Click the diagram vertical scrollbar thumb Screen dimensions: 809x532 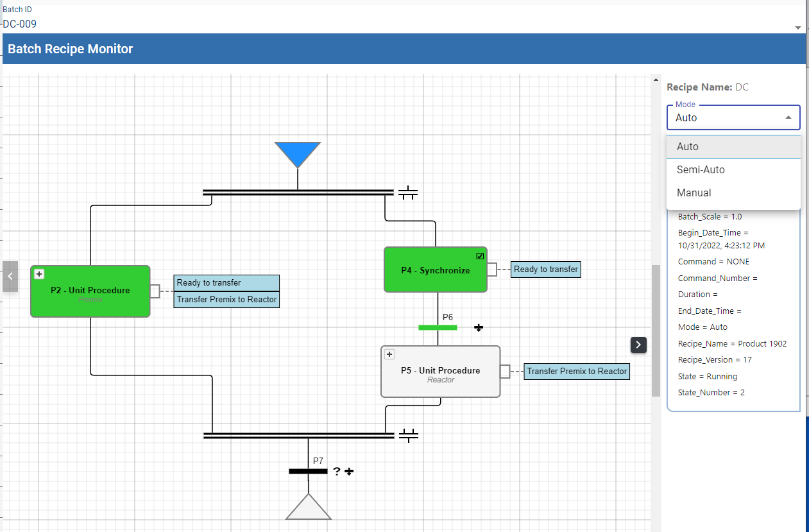tap(656, 330)
